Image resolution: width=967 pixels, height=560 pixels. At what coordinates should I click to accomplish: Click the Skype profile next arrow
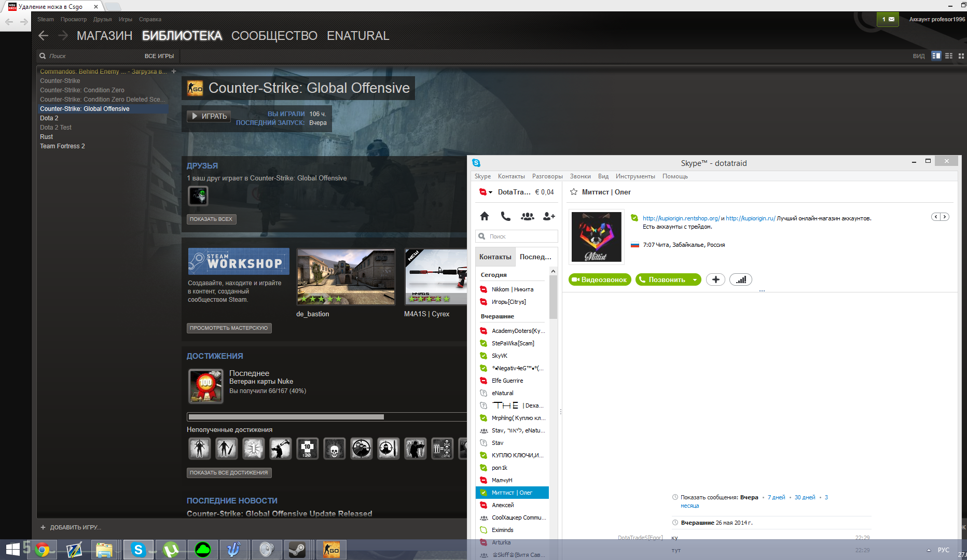945,217
